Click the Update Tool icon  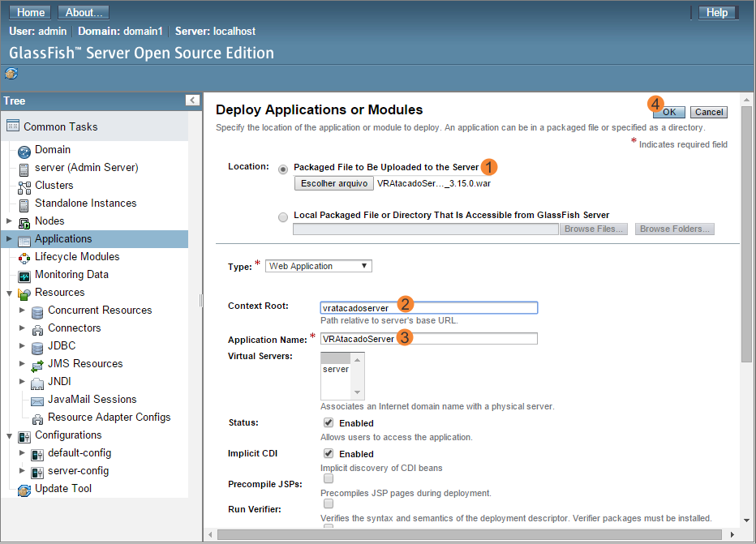click(x=24, y=490)
